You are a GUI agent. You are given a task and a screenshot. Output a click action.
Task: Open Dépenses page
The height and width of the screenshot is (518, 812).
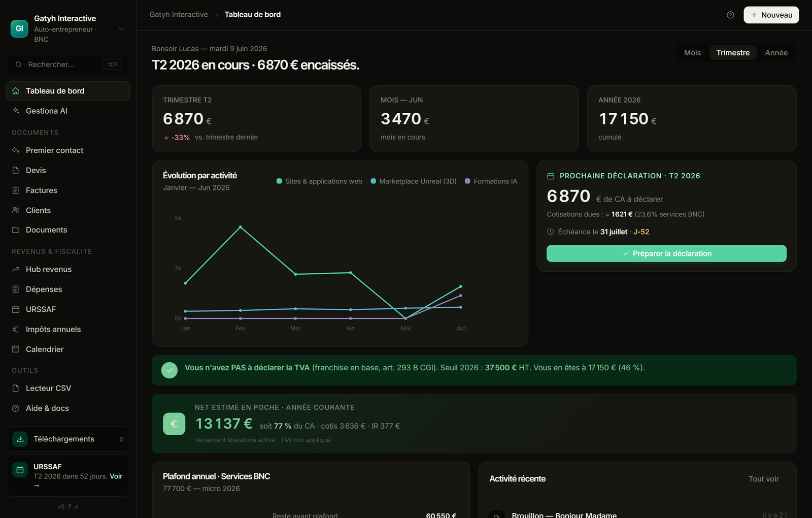click(68, 289)
